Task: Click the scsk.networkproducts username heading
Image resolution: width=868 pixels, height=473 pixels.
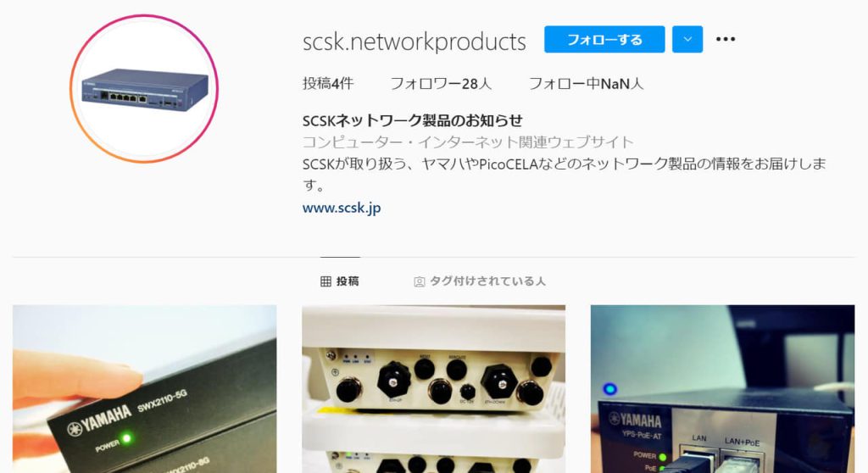Action: (x=414, y=42)
